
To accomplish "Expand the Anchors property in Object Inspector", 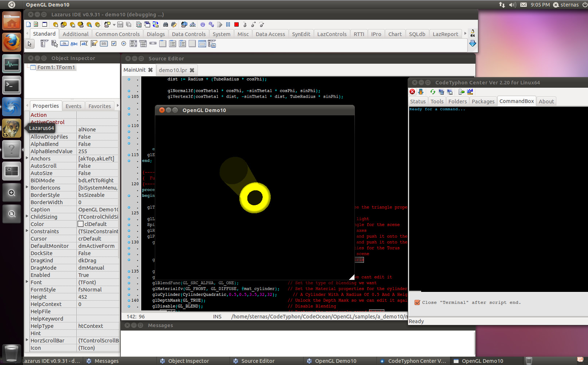I will tap(27, 158).
